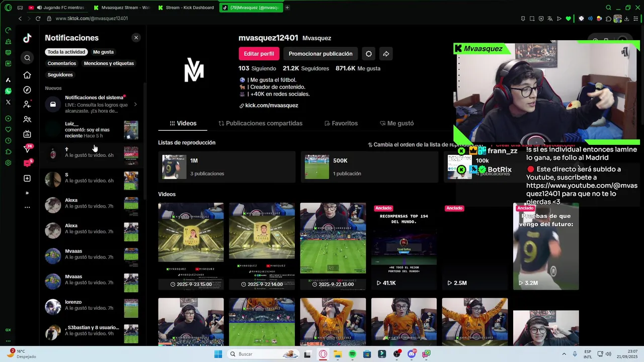Open the Windows Start menu
The width and height of the screenshot is (644, 362).
[x=218, y=354]
